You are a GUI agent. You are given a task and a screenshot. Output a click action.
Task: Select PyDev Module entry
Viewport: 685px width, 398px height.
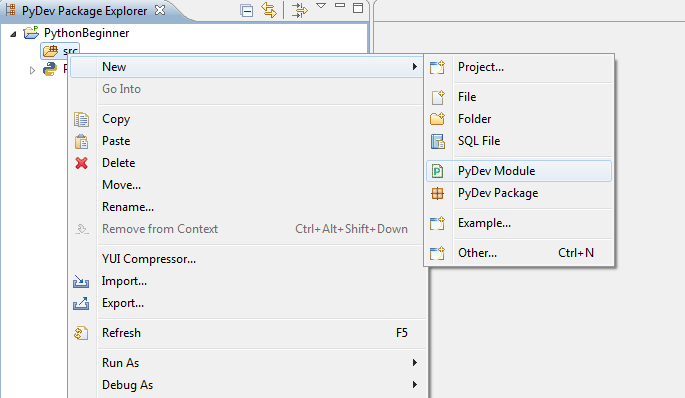pos(519,171)
